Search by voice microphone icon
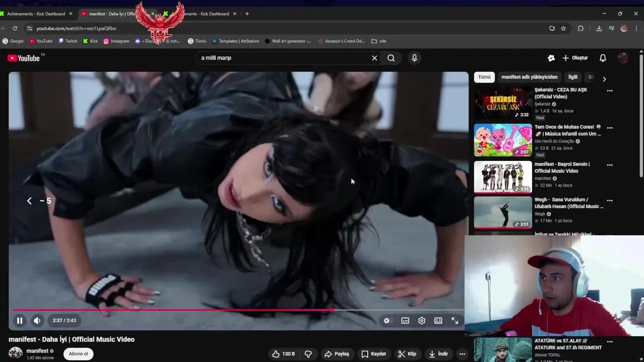The height and width of the screenshot is (362, 644). click(x=415, y=58)
